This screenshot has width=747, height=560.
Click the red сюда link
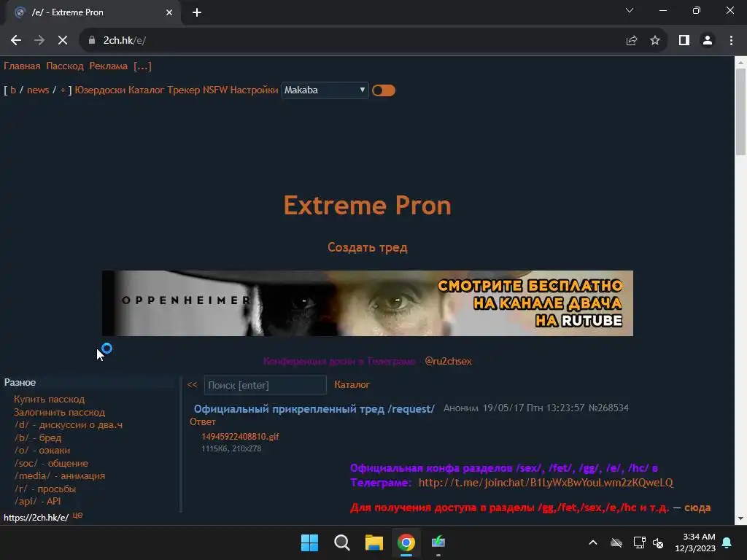pyautogui.click(x=697, y=507)
